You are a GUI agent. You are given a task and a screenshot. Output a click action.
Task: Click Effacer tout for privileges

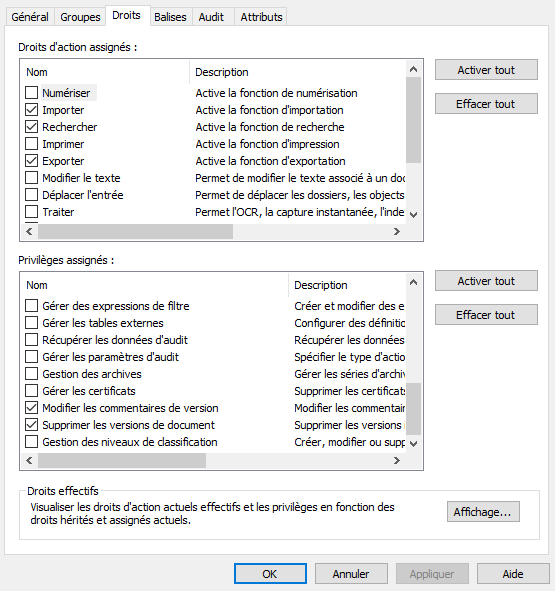(486, 315)
